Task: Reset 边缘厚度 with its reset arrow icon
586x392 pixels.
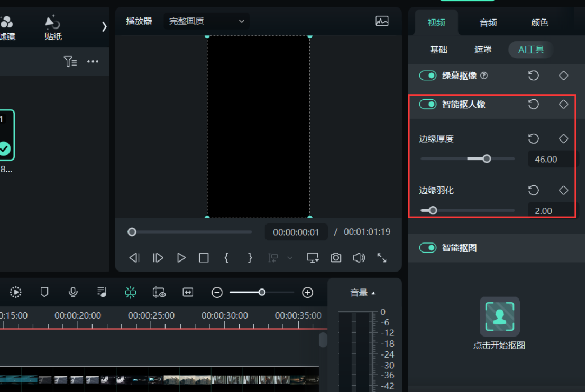Action: (x=534, y=138)
